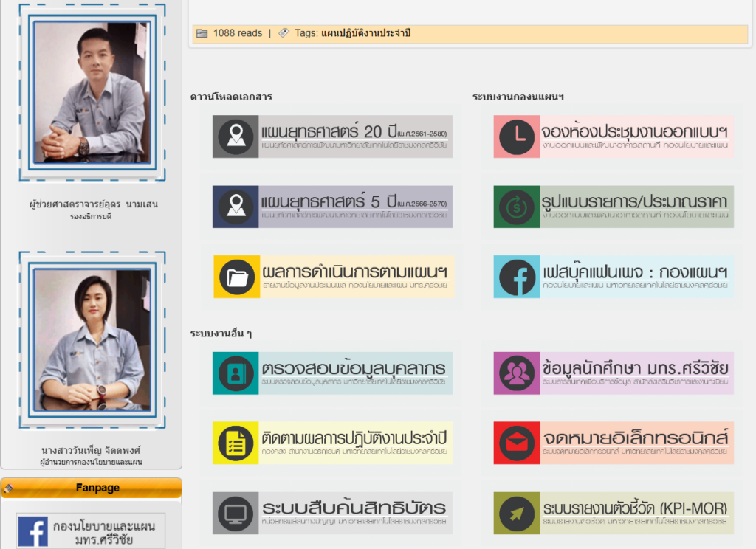756x549 pixels.
Task: Click the map pin icon for 5-year strategic plan
Action: (x=236, y=207)
